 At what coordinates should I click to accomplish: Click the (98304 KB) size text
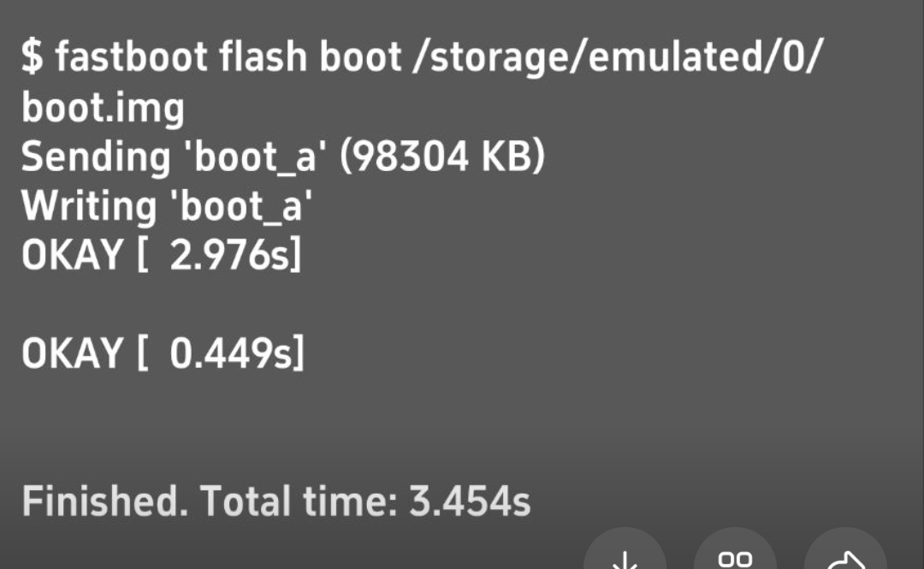[442, 157]
